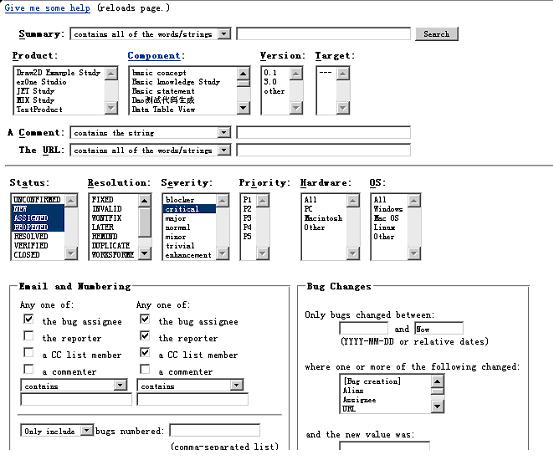Open left email 'contains' dropdown
This screenshot has height=462, width=553.
click(x=74, y=385)
